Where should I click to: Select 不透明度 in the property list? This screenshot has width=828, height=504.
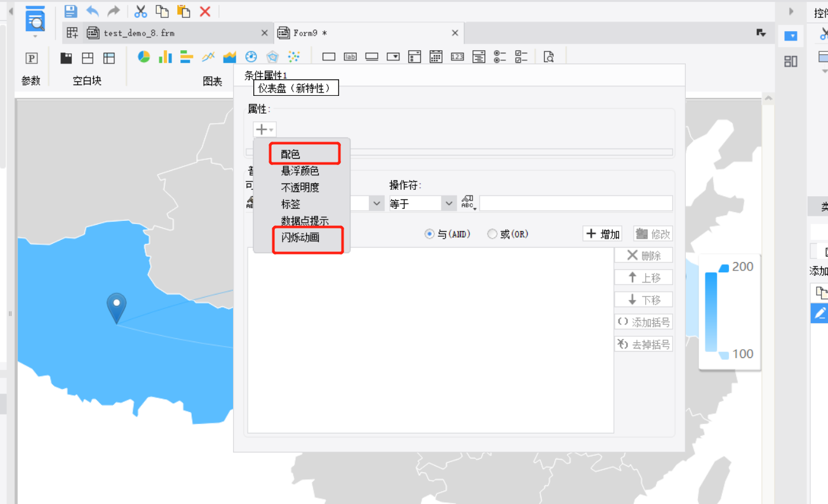point(300,188)
